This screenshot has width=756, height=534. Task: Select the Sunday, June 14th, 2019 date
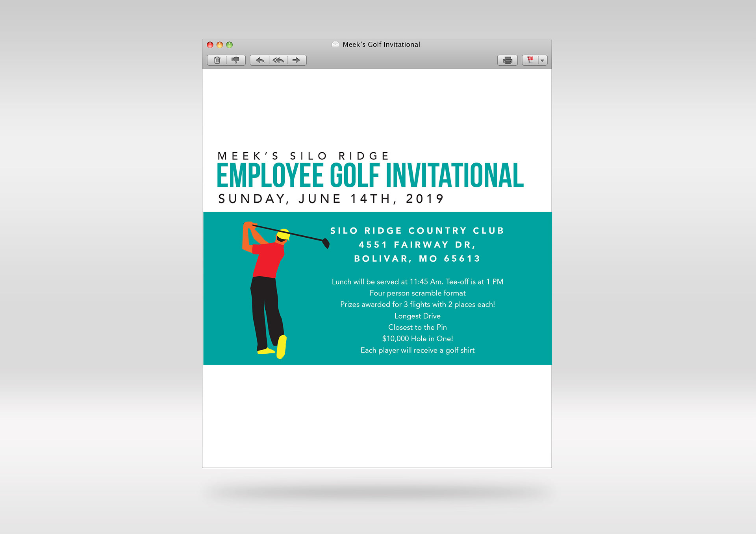(x=331, y=199)
